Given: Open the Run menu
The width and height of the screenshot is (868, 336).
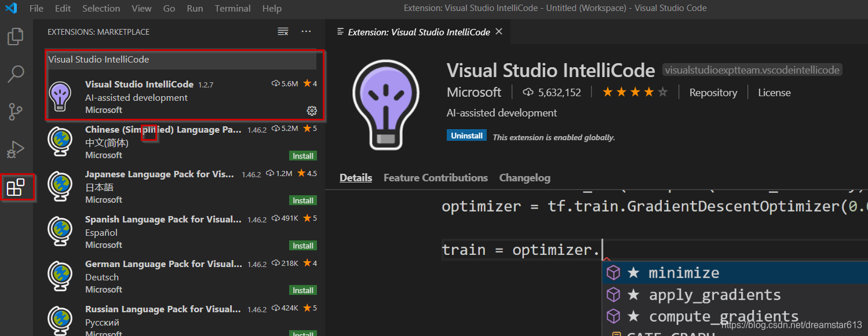Looking at the screenshot, I should coord(195,8).
